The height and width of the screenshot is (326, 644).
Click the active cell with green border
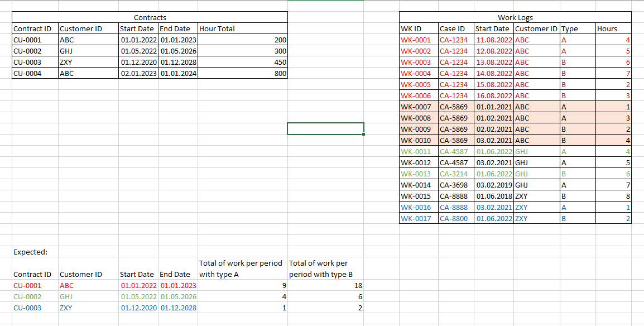(325, 128)
